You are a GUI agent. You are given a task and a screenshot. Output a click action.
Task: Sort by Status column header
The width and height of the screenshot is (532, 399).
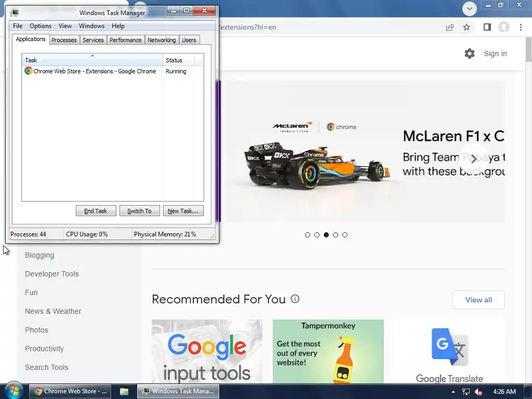coord(179,60)
